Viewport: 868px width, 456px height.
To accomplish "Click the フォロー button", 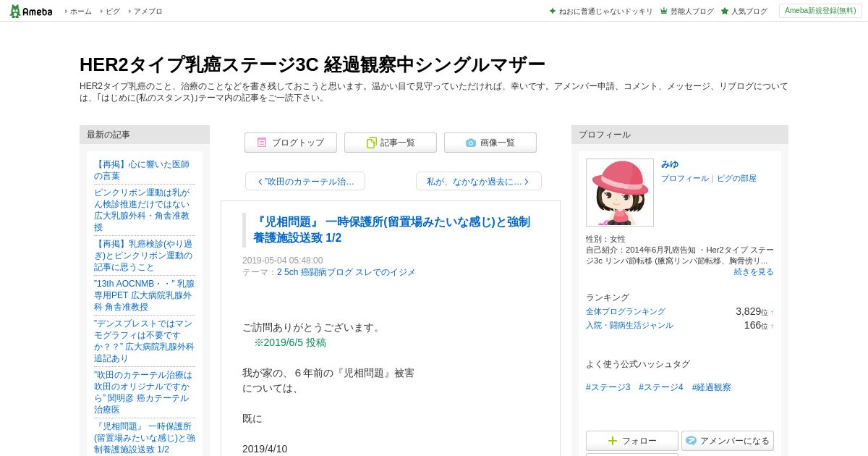I will 632,441.
